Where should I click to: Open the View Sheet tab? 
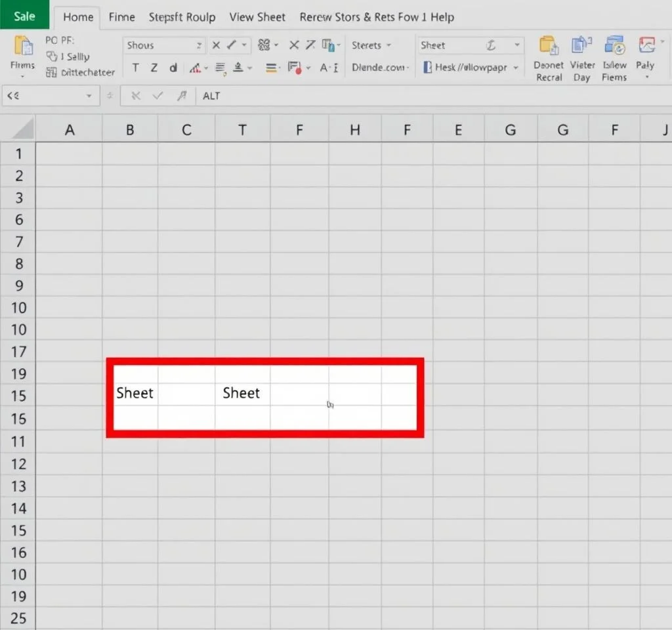tap(257, 17)
